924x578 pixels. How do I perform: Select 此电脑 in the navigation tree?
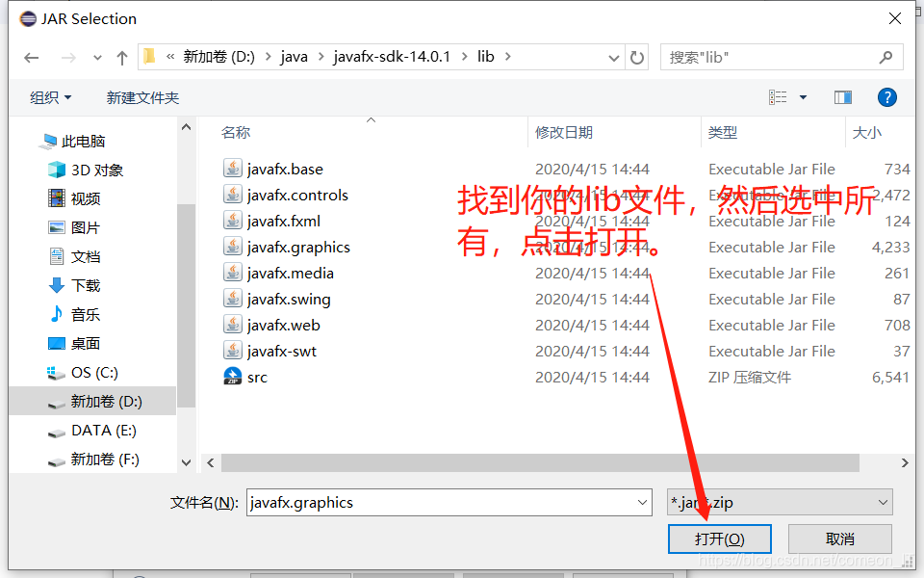point(74,141)
